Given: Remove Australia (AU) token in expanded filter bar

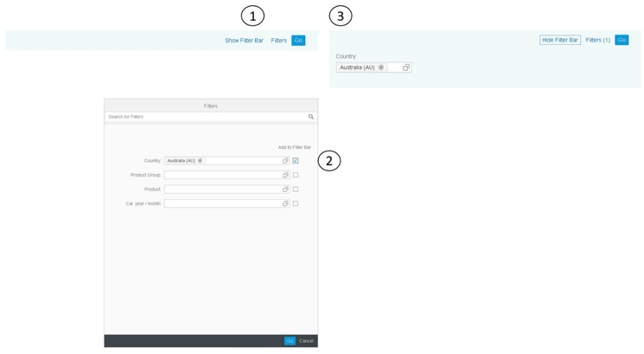Looking at the screenshot, I should (x=381, y=68).
